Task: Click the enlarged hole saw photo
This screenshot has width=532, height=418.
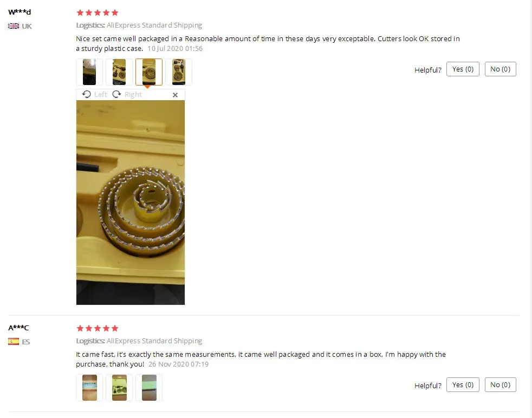Action: (x=131, y=203)
